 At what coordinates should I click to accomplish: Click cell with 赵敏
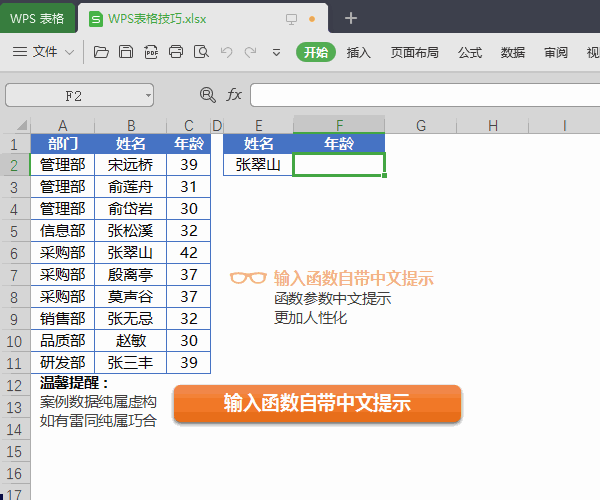pos(130,341)
